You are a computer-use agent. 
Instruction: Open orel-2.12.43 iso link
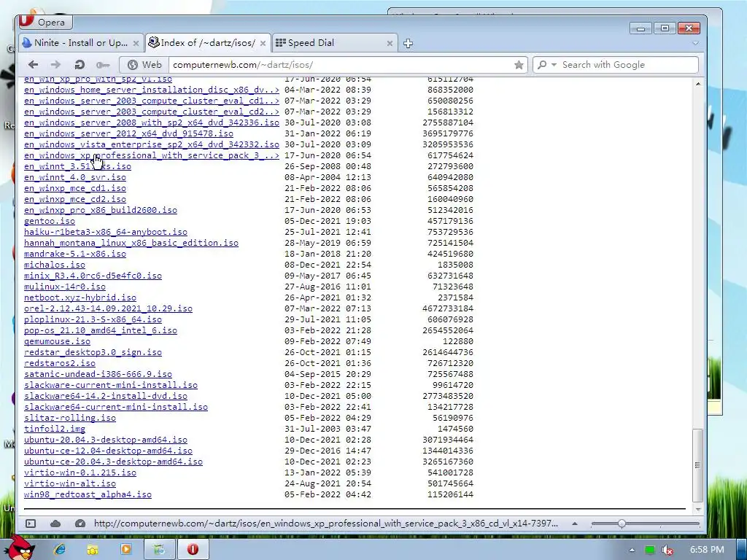coord(108,308)
